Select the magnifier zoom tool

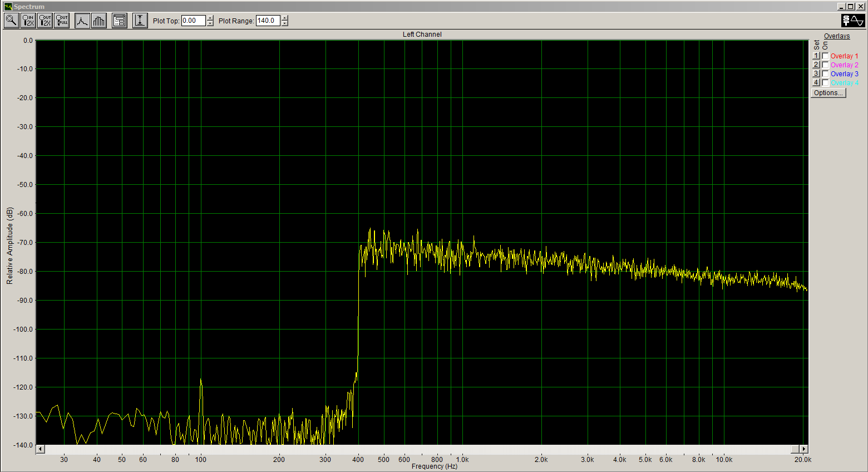click(11, 21)
